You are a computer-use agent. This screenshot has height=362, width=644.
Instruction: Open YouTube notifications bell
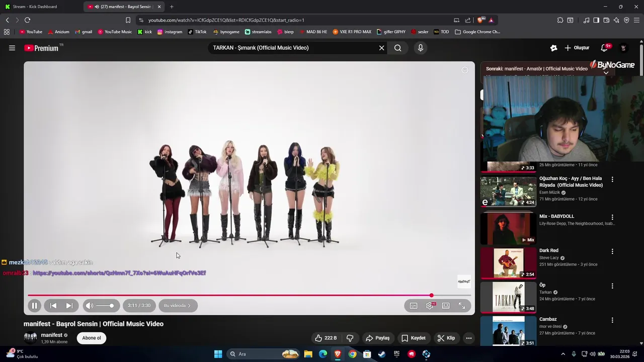point(604,48)
